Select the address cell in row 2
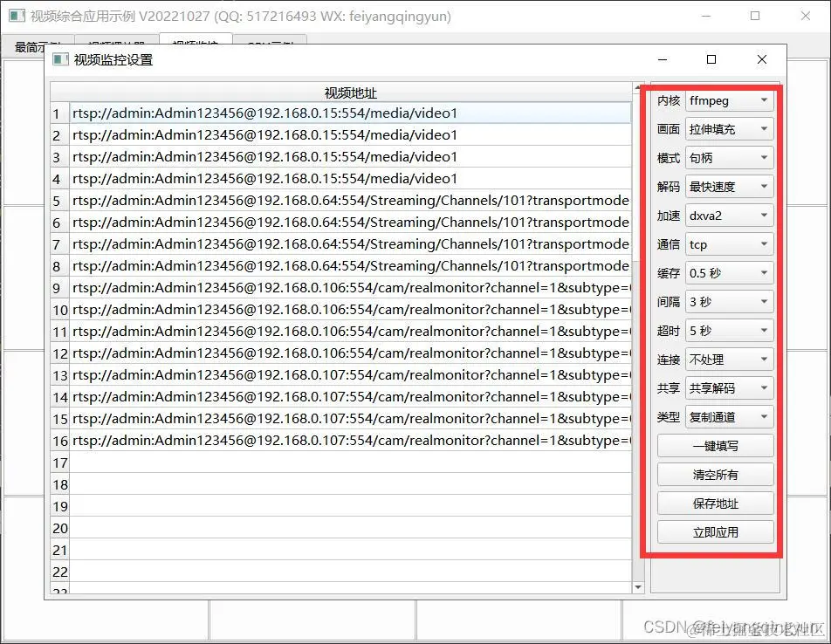831x644 pixels. (350, 134)
